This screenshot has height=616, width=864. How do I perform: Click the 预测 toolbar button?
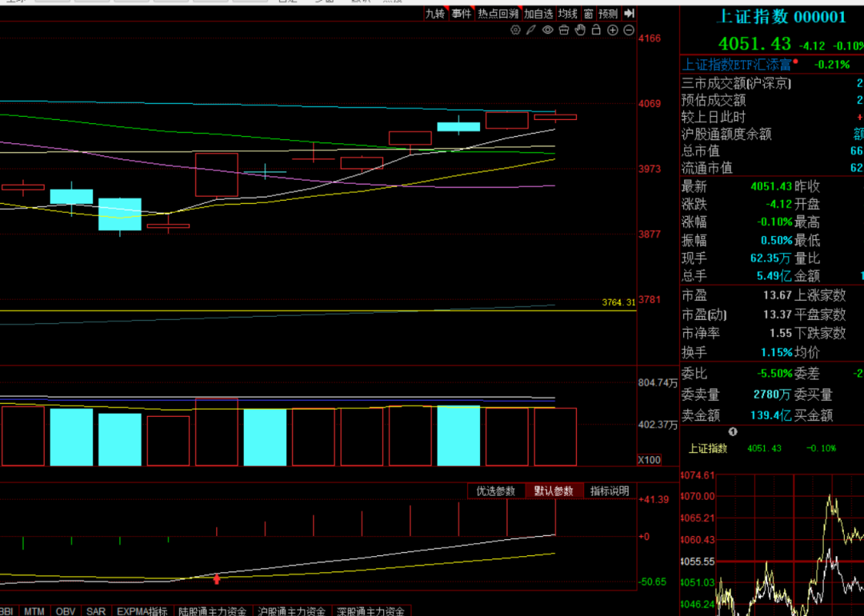click(x=608, y=14)
